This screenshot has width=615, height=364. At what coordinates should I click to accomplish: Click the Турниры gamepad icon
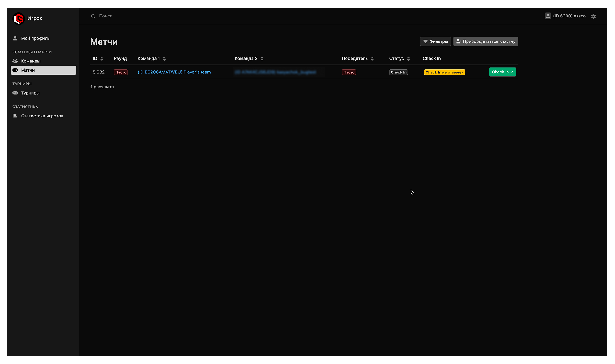coord(15,93)
